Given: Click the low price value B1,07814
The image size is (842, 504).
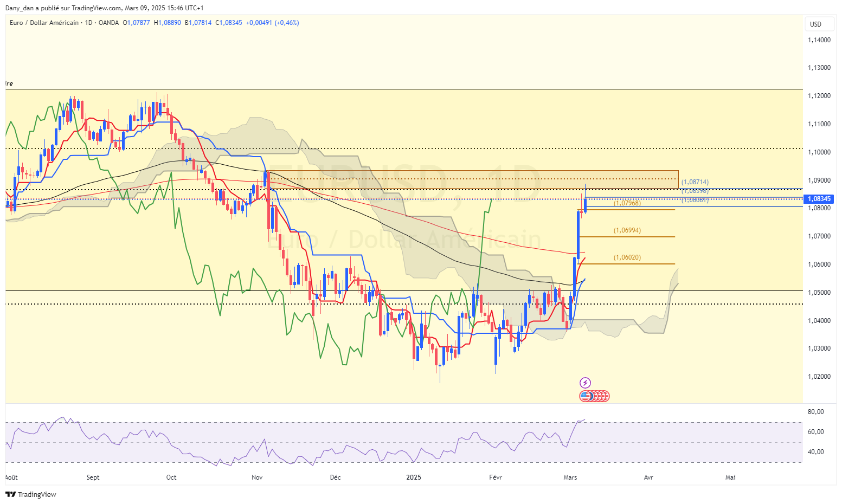Looking at the screenshot, I should click(x=198, y=23).
